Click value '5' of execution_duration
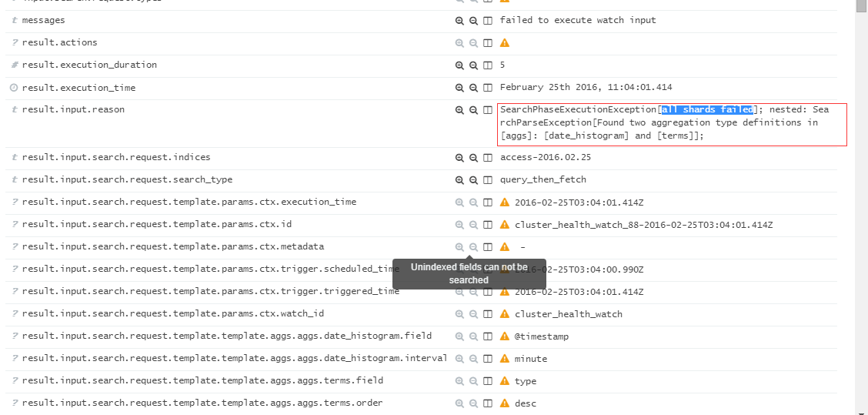The width and height of the screenshot is (868, 415). (502, 65)
